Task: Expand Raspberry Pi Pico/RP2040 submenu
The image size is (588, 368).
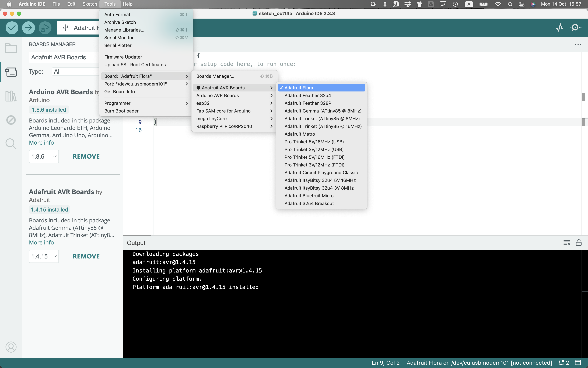Action: tap(234, 126)
